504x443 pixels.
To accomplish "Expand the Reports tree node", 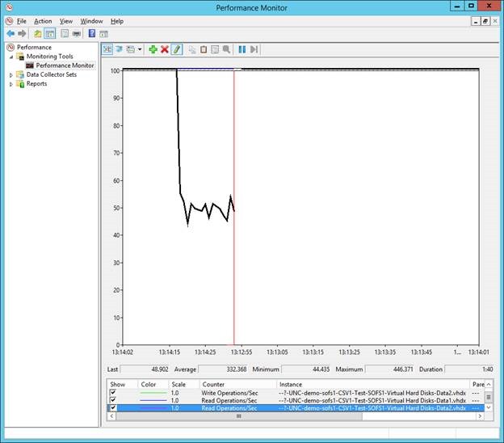I will (x=11, y=83).
